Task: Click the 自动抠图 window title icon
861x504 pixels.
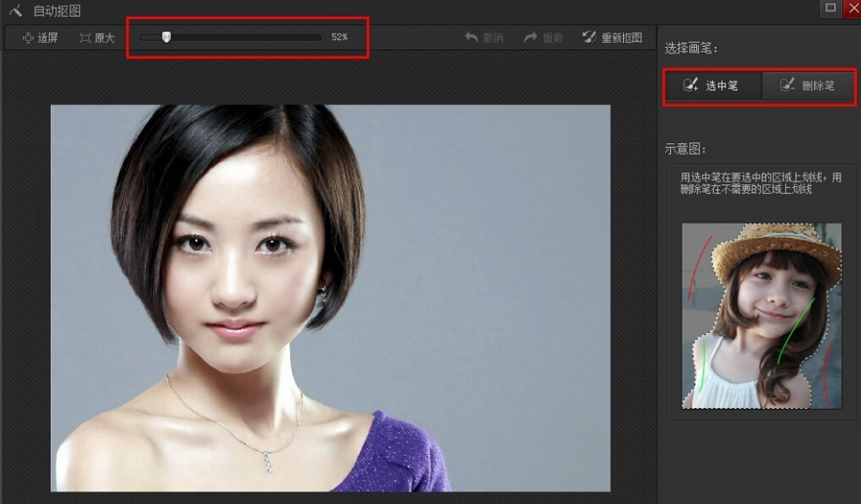Action: click(x=15, y=11)
